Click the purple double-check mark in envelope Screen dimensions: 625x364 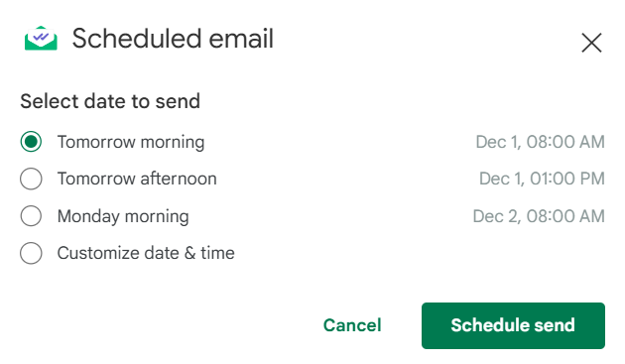[41, 37]
